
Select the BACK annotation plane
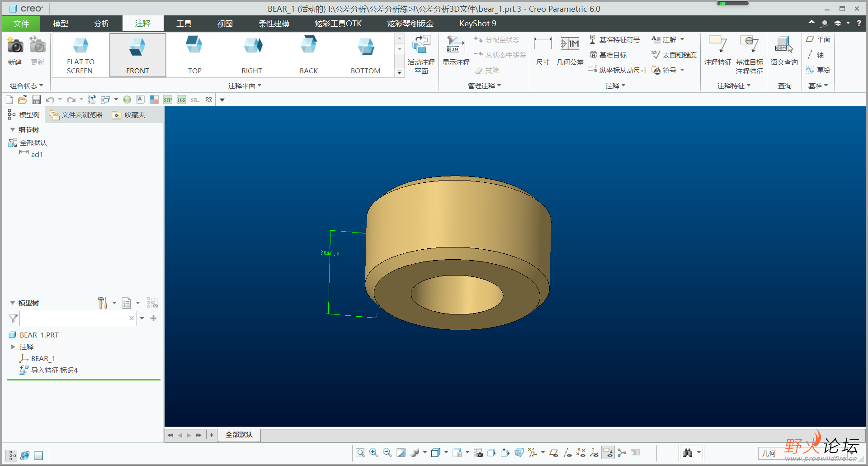click(x=309, y=55)
